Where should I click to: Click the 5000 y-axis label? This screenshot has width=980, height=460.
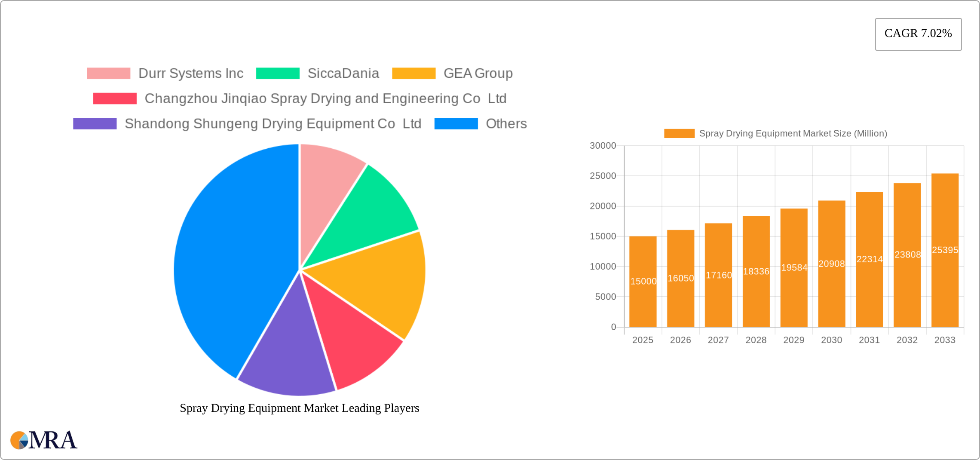[605, 297]
